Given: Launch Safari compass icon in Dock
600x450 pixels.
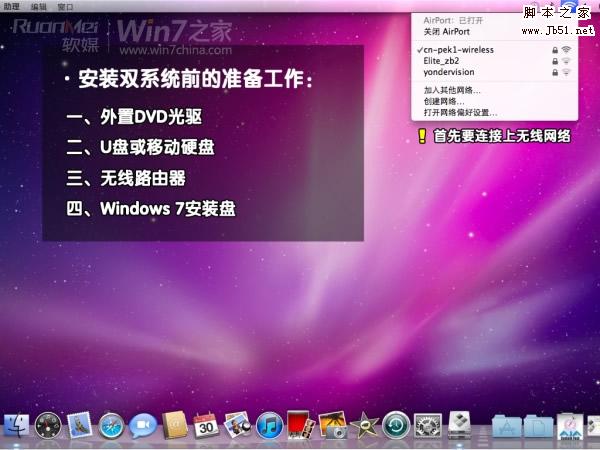Looking at the screenshot, I should coord(111,426).
